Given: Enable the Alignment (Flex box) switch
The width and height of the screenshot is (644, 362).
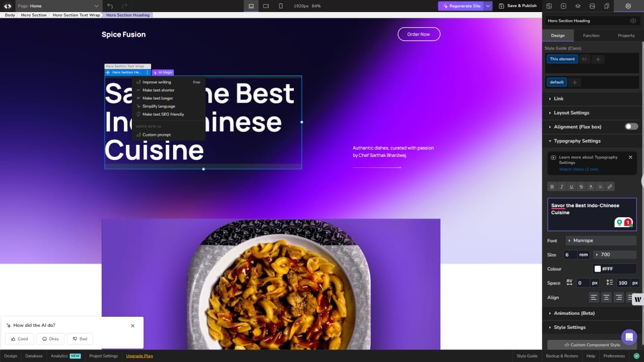Looking at the screenshot, I should pyautogui.click(x=631, y=127).
